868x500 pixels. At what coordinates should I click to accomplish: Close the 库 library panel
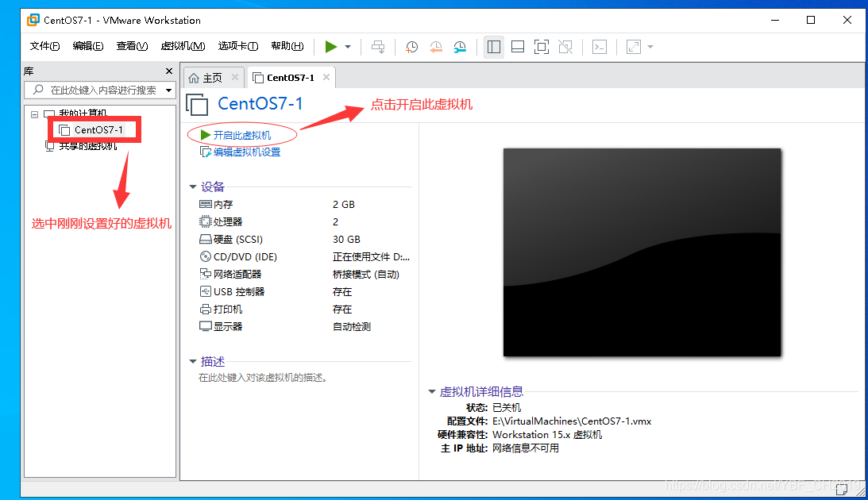click(x=169, y=71)
